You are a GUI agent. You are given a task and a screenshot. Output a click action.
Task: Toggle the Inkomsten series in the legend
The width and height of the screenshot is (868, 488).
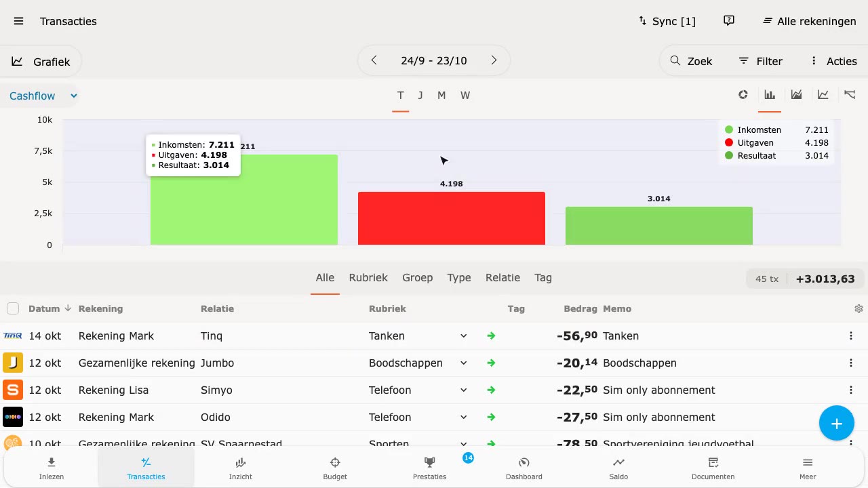[776, 129]
